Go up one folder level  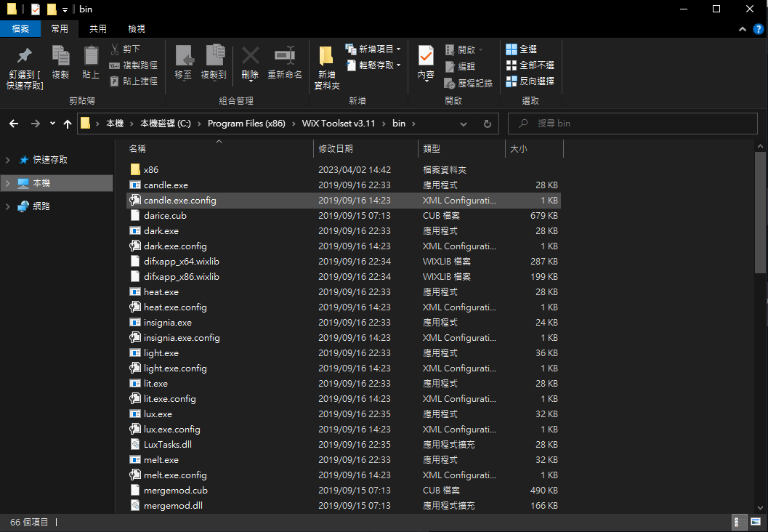(68, 124)
